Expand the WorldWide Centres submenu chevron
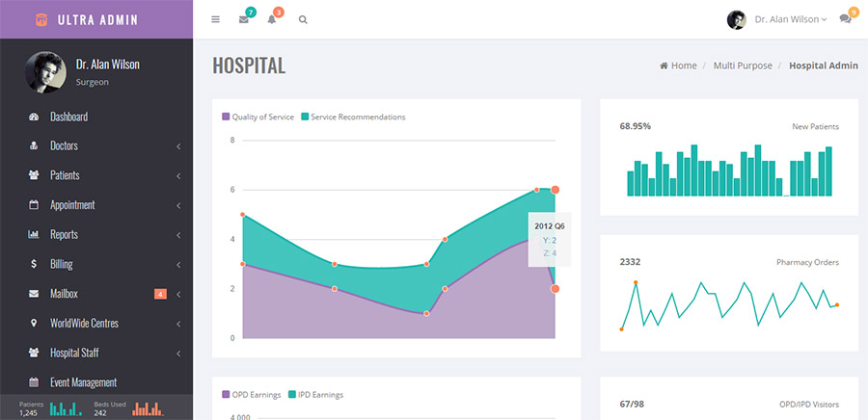868x420 pixels. pos(178,324)
